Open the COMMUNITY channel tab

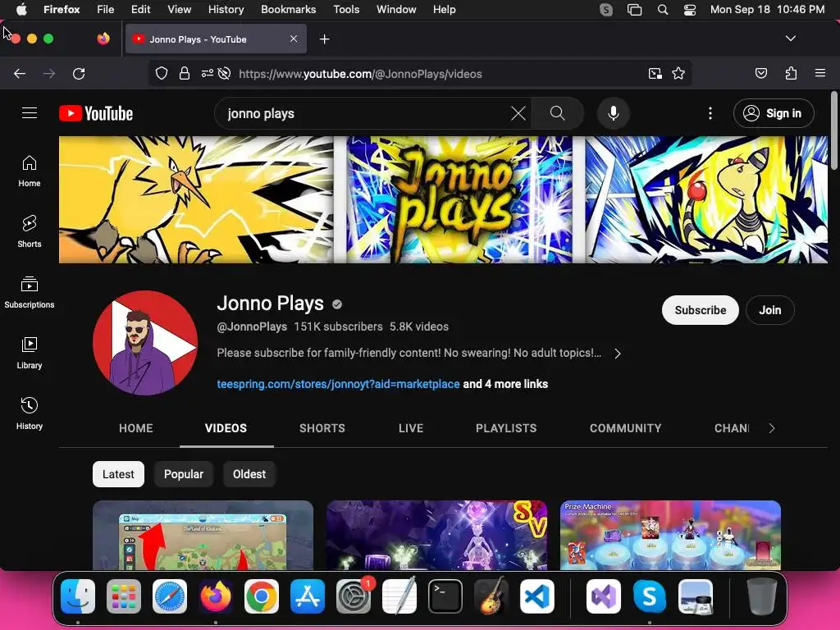click(x=626, y=428)
